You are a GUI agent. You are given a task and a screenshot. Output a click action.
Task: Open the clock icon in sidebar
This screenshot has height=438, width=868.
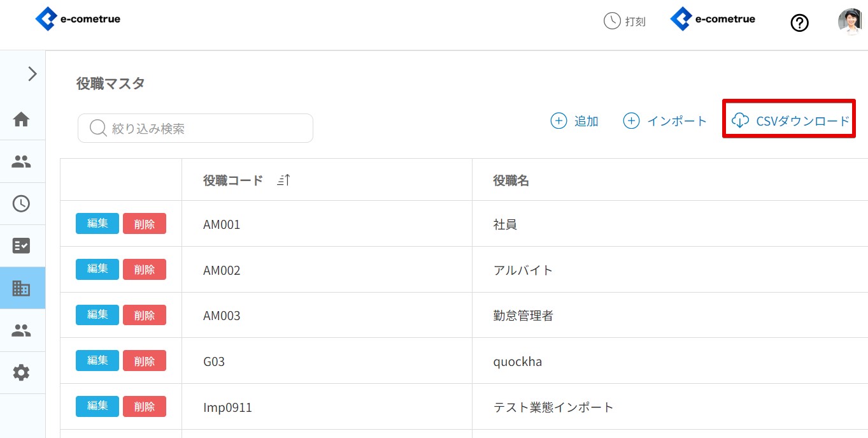(22, 203)
